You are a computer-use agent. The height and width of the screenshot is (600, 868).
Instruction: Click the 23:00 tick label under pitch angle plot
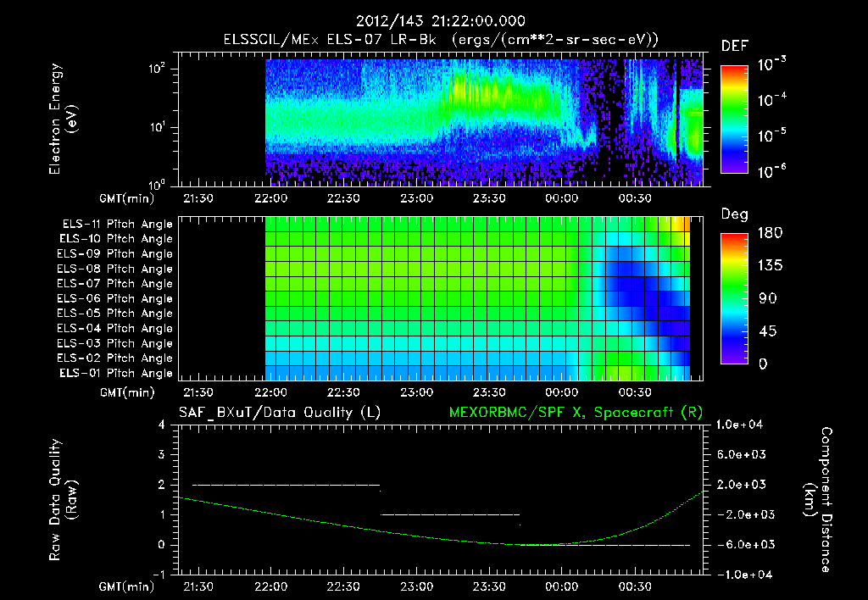tap(416, 392)
